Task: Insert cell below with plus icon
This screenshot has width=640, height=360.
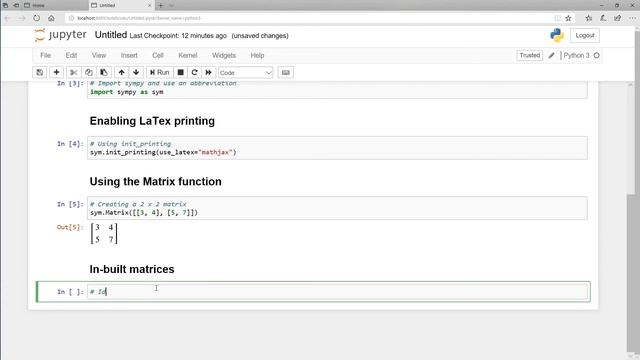Action: [56, 72]
